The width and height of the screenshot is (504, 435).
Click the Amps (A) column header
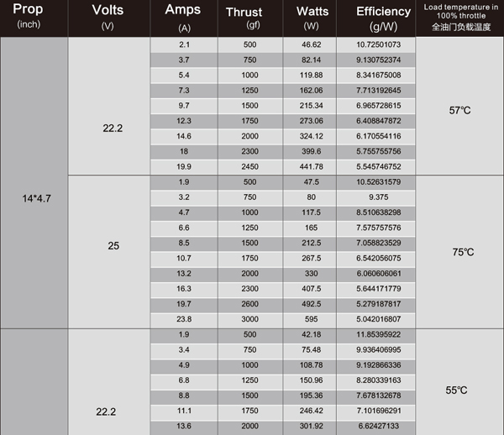184,17
